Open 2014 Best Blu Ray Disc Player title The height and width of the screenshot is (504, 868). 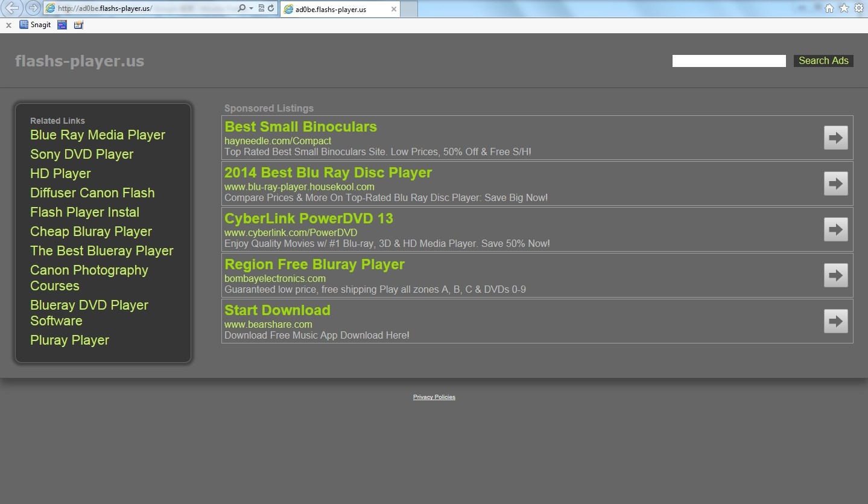(328, 173)
